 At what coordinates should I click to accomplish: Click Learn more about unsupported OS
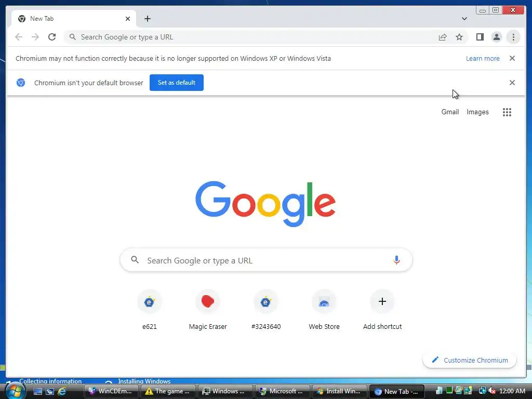click(x=483, y=58)
